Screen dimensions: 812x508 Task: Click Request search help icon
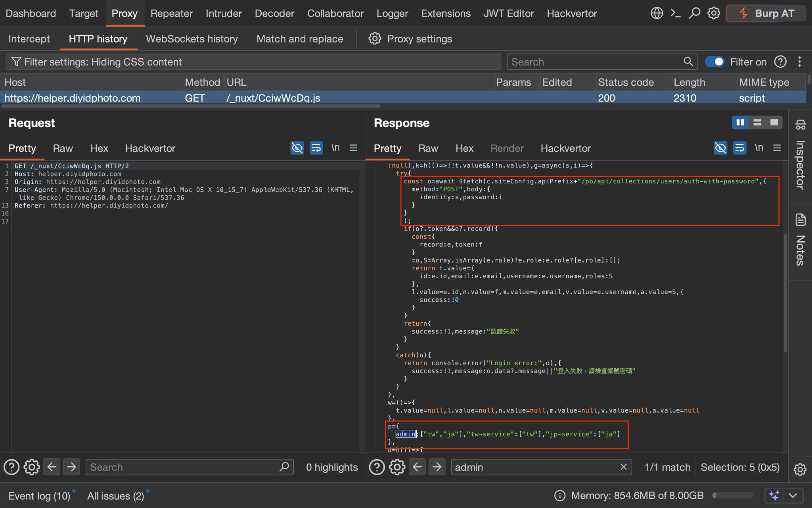click(x=11, y=467)
